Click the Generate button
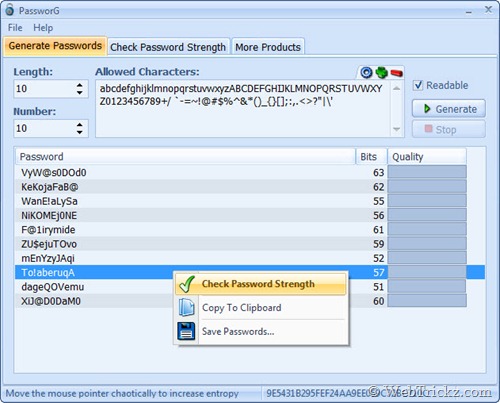 click(x=449, y=109)
